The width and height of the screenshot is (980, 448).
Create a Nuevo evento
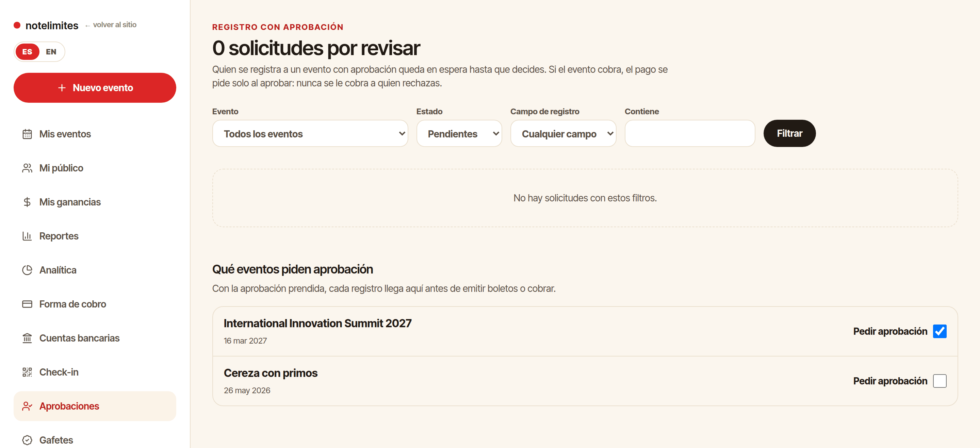click(x=95, y=88)
